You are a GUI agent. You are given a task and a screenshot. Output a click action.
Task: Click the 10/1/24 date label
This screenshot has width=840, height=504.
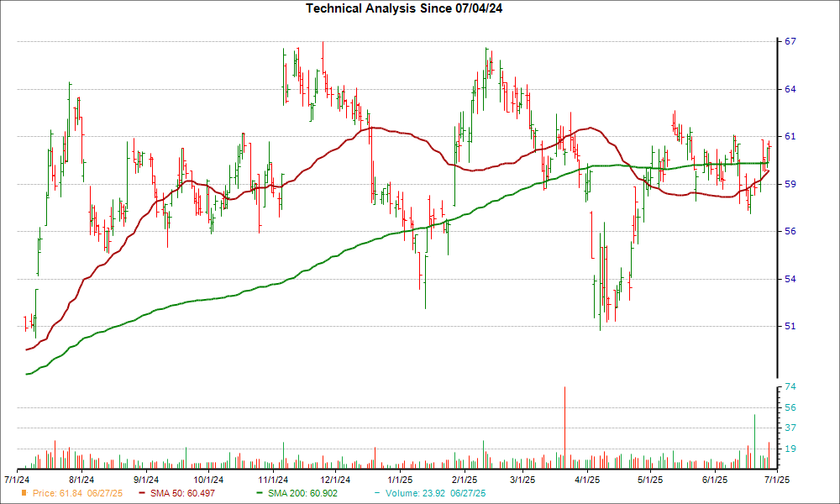pyautogui.click(x=208, y=480)
